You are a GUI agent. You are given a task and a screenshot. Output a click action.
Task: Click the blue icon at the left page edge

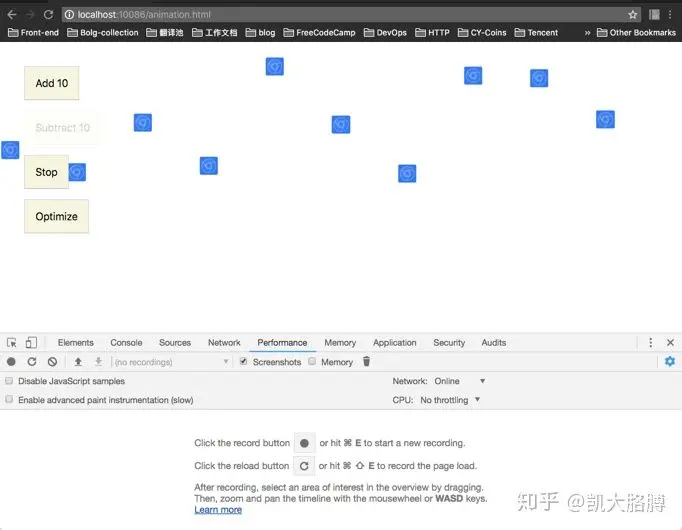coord(10,150)
